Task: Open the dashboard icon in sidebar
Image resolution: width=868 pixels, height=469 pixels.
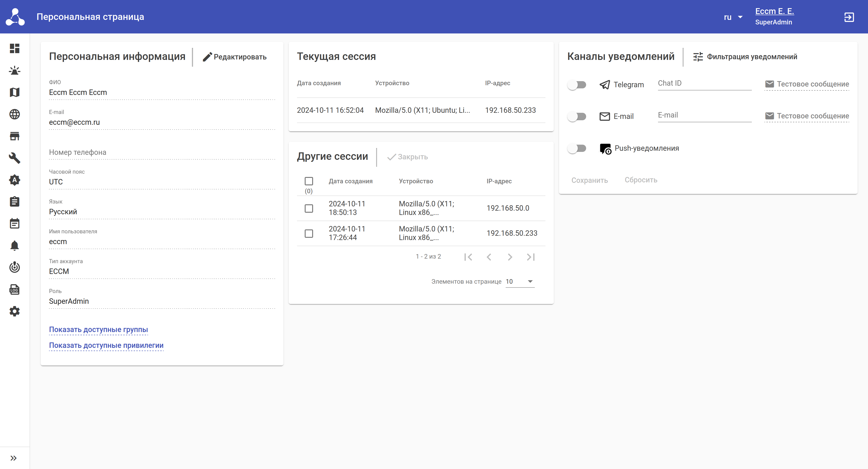Action: pyautogui.click(x=14, y=49)
